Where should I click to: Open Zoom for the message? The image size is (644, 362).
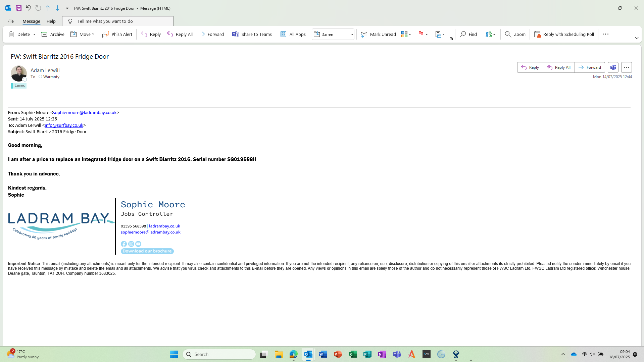point(515,34)
